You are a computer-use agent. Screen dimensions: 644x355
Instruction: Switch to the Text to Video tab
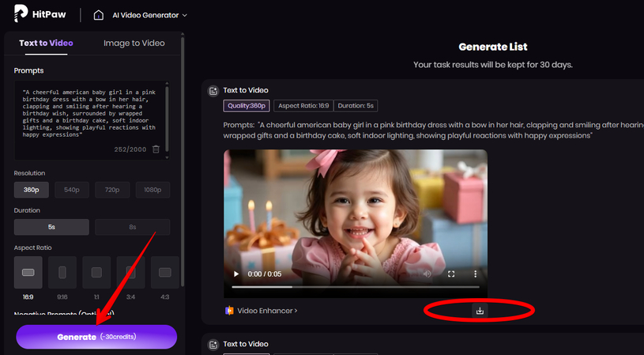[46, 43]
